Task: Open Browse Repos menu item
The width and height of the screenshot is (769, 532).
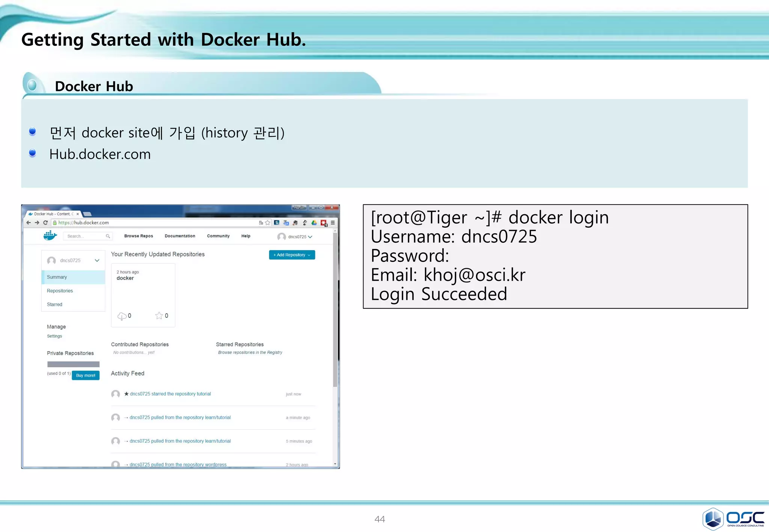Action: tap(139, 236)
